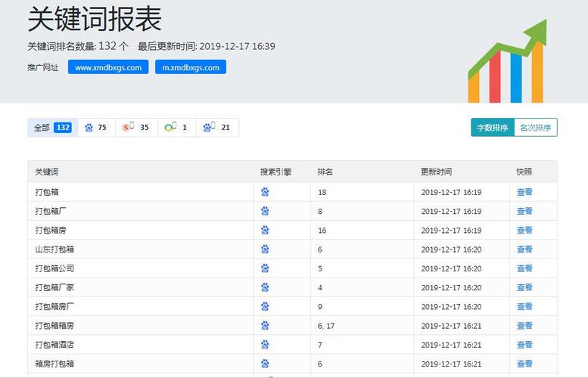Filter by 360 mobile with 1 keyword
588x378 pixels.
click(x=176, y=128)
